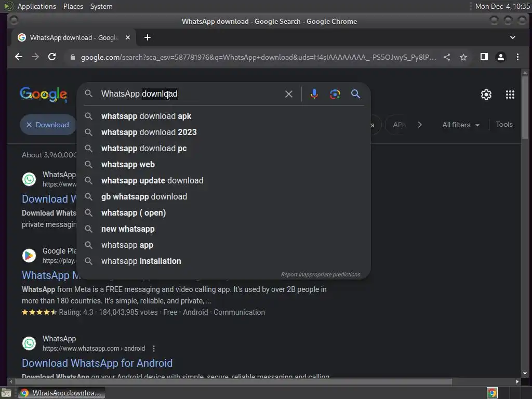Open the Applications menu
The height and width of the screenshot is (399, 532).
click(37, 6)
